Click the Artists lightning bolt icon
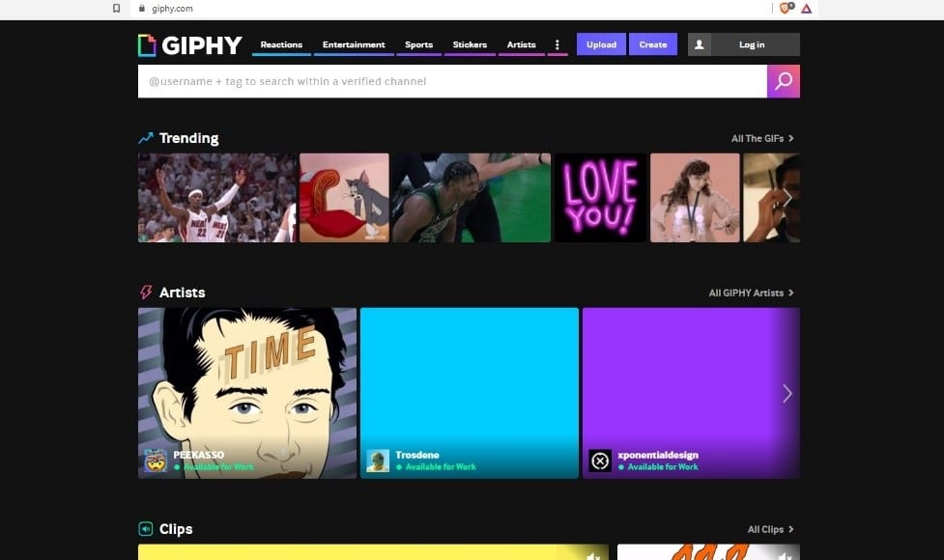Image resolution: width=944 pixels, height=560 pixels. [146, 293]
